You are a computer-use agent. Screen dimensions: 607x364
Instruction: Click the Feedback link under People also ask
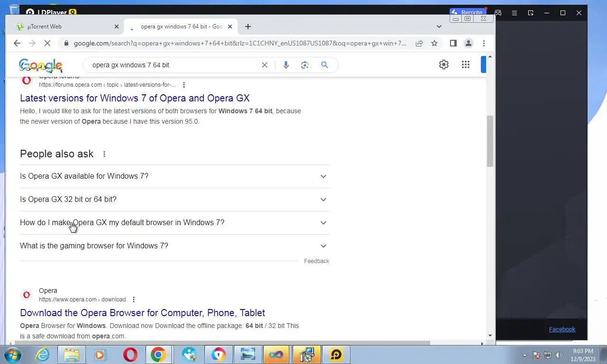pos(316,261)
